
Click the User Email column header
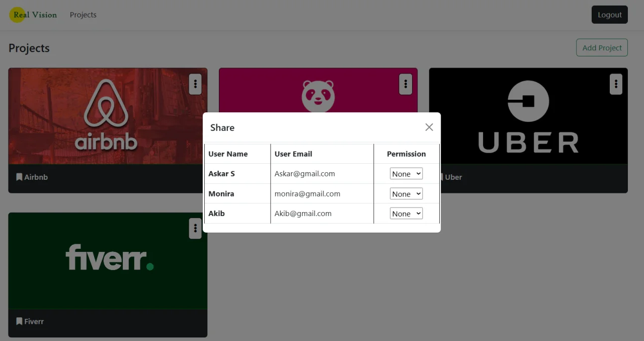click(322, 154)
